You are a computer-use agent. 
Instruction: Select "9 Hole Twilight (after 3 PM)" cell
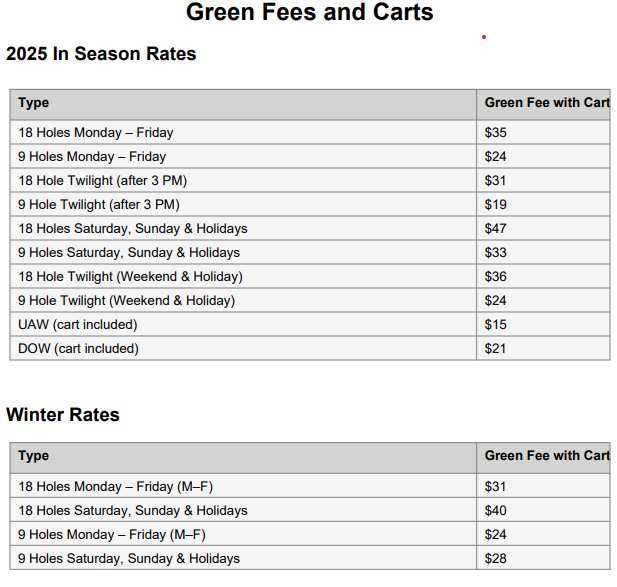[x=98, y=205]
